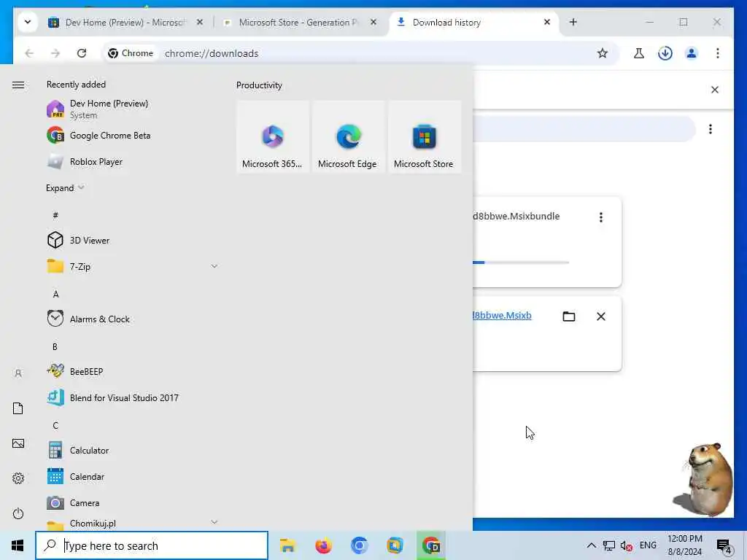Click the chrome://downloads address bar
This screenshot has width=747, height=560.
[362, 53]
